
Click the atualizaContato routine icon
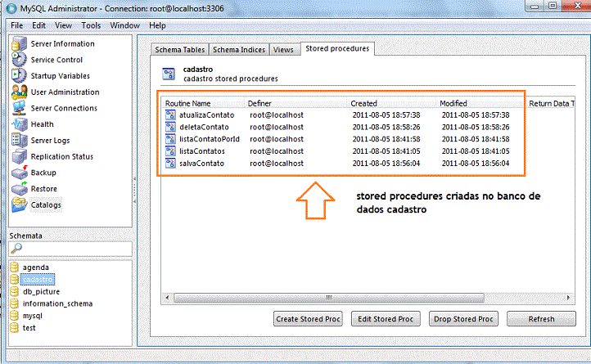pos(170,115)
